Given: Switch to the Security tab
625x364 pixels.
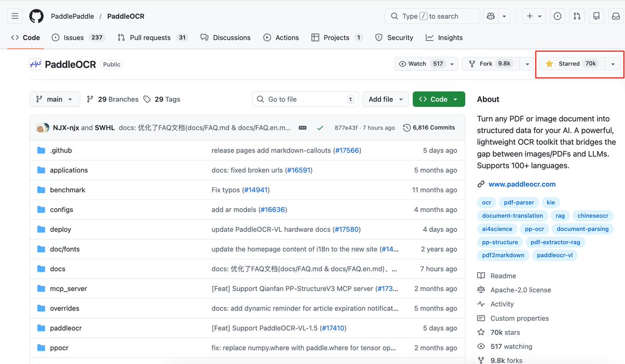Looking at the screenshot, I should point(394,37).
